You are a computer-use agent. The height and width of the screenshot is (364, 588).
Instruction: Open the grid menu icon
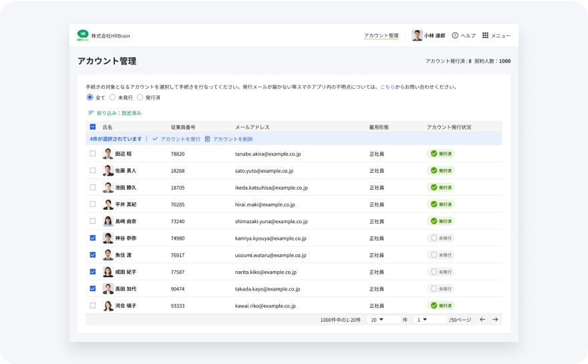coord(485,35)
